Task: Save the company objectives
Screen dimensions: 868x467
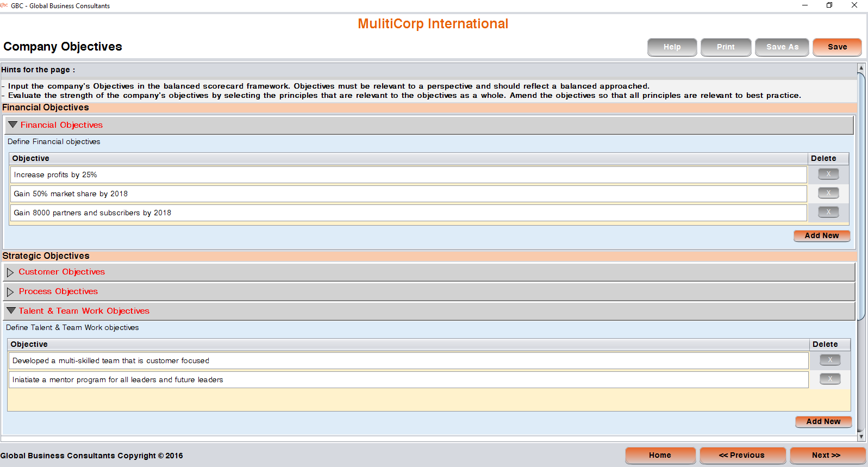Action: click(837, 47)
